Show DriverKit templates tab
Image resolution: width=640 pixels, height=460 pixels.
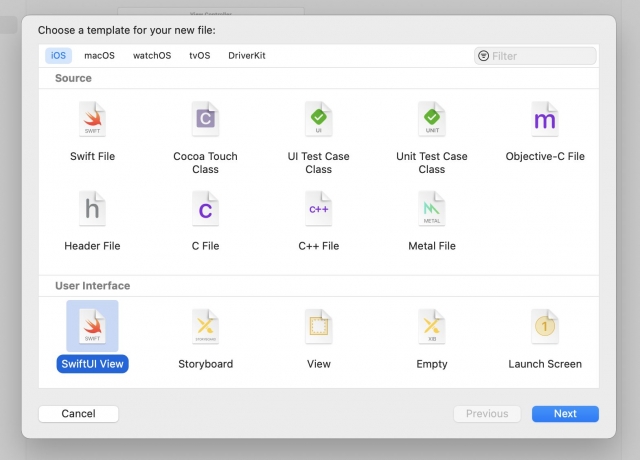[247, 56]
